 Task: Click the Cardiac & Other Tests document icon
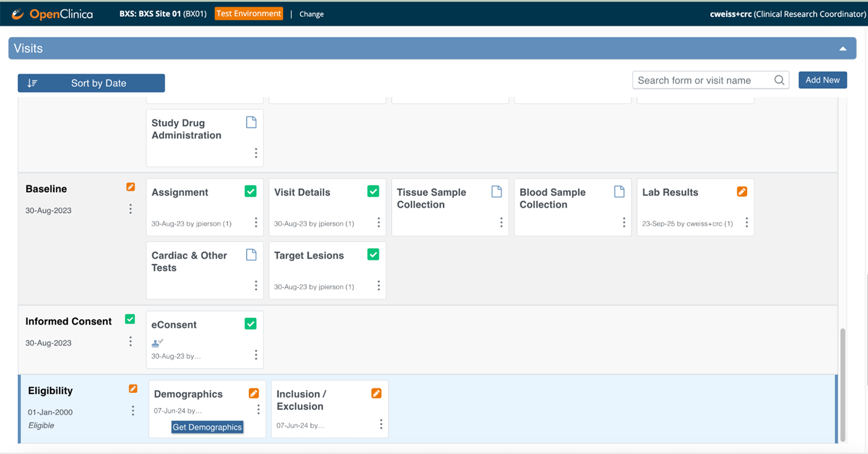pos(251,255)
